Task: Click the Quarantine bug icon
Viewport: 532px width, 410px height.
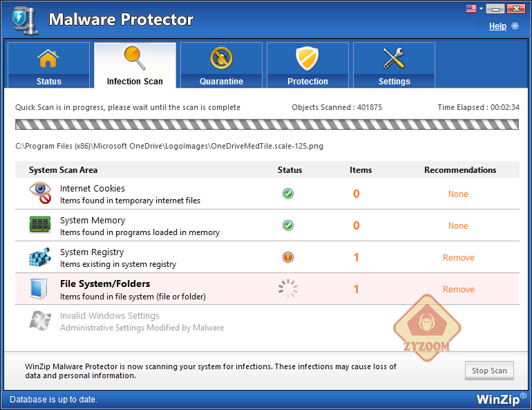Action: tap(221, 58)
